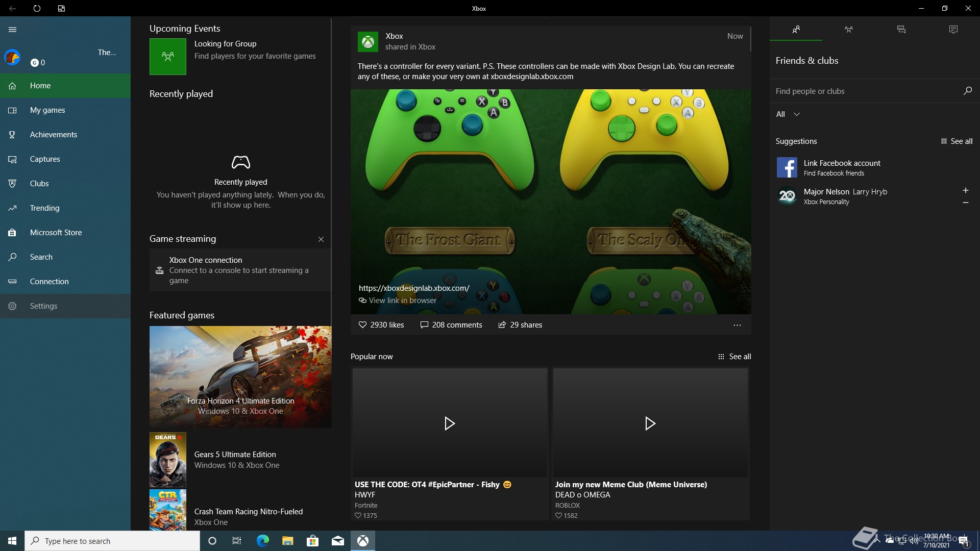
Task: Open Mail app from taskbar
Action: (x=337, y=541)
